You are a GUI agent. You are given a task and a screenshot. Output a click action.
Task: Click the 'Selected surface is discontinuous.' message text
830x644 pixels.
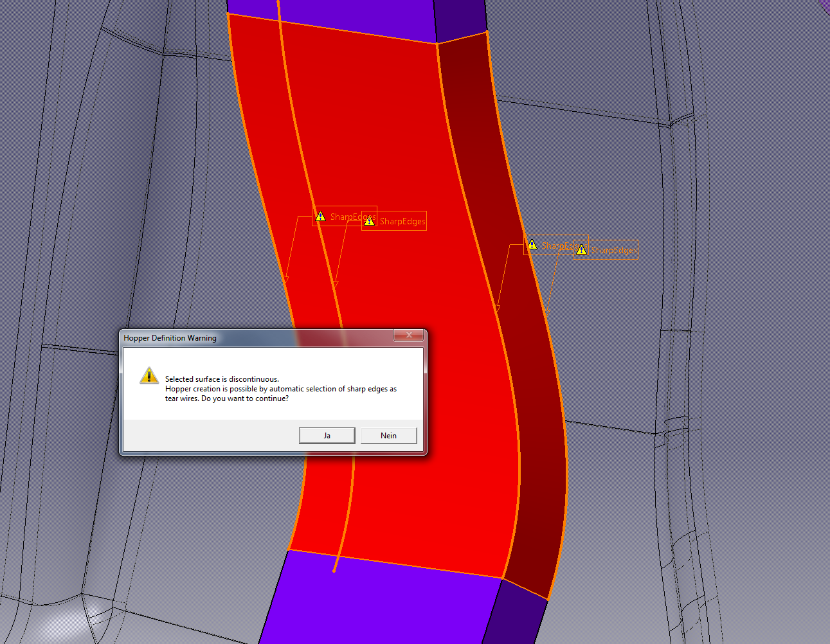coord(222,379)
